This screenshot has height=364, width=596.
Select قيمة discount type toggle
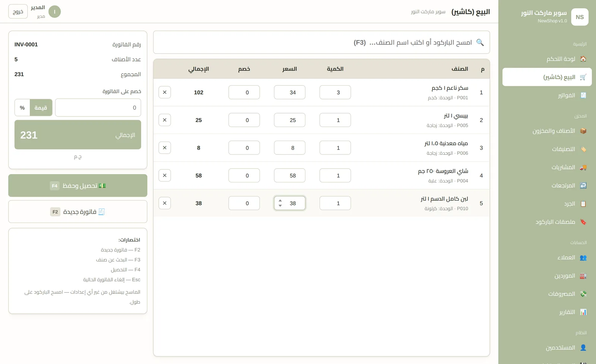point(41,108)
